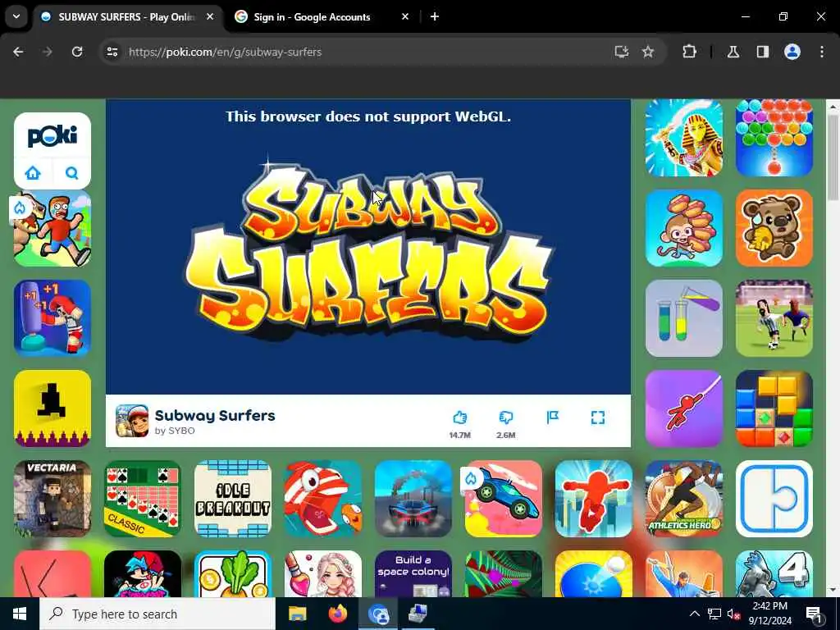The width and height of the screenshot is (840, 630).
Task: Open the tab search dropdown arrow
Action: pyautogui.click(x=16, y=16)
